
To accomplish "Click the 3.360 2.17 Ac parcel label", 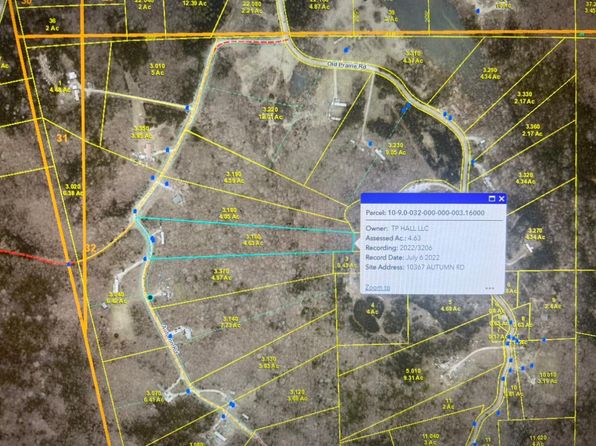I will tap(532, 130).
